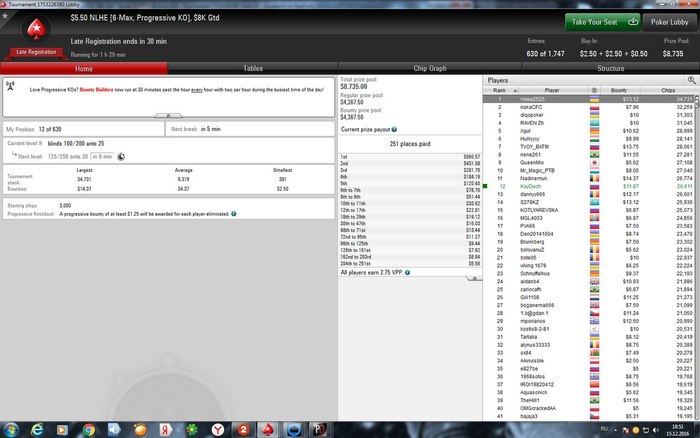Collapse the news banner using its handle
700x438 pixels.
(168, 115)
